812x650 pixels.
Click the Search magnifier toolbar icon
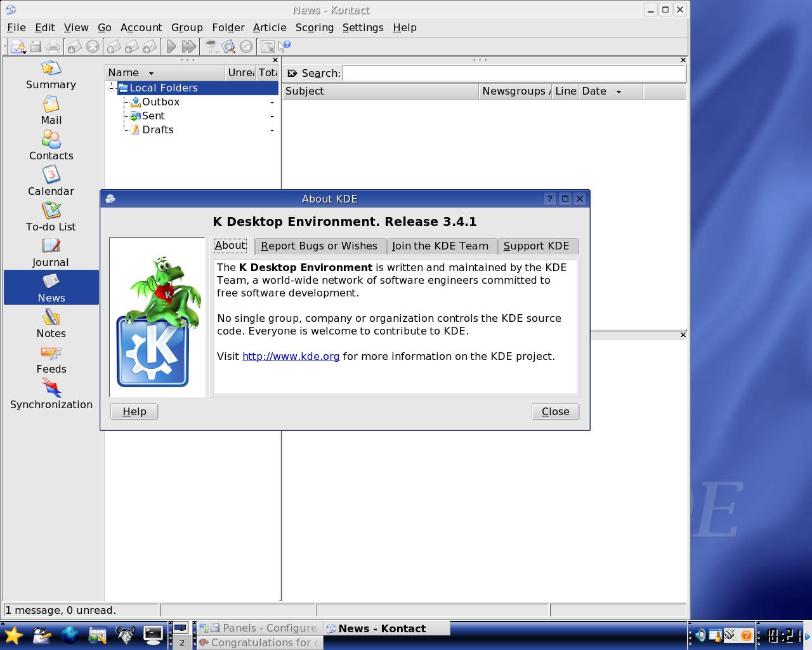[x=228, y=46]
